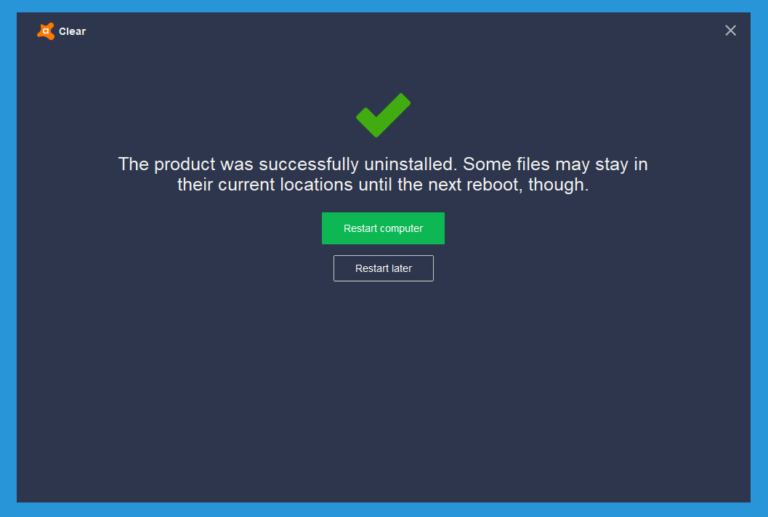Select the outlined Restart later option
768x517 pixels.
click(383, 268)
